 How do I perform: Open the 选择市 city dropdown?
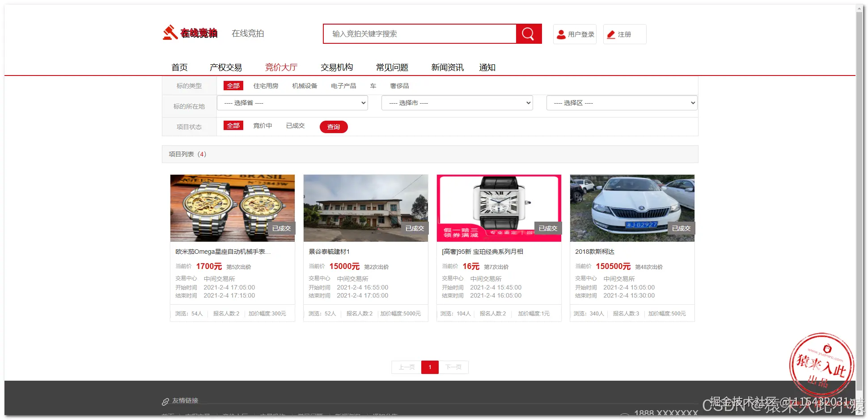point(457,103)
